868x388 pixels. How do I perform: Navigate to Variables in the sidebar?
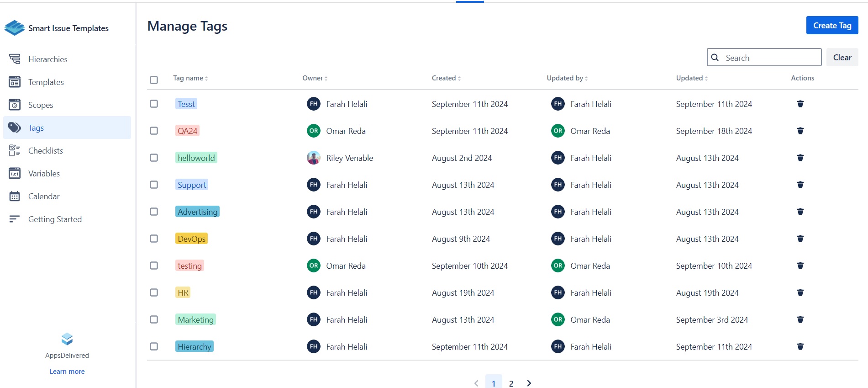coord(44,174)
